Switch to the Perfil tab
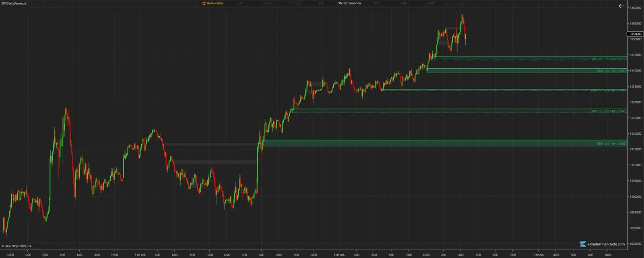644x258 pixels. tap(403, 3)
